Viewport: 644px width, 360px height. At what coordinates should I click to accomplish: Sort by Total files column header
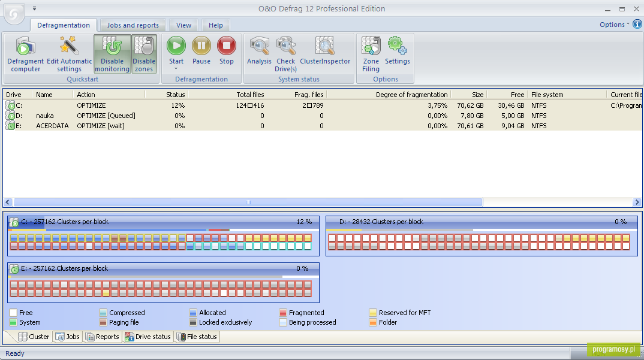(x=227, y=95)
